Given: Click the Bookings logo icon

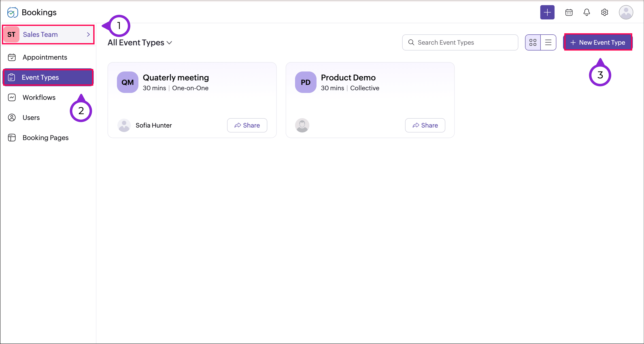Looking at the screenshot, I should [13, 12].
